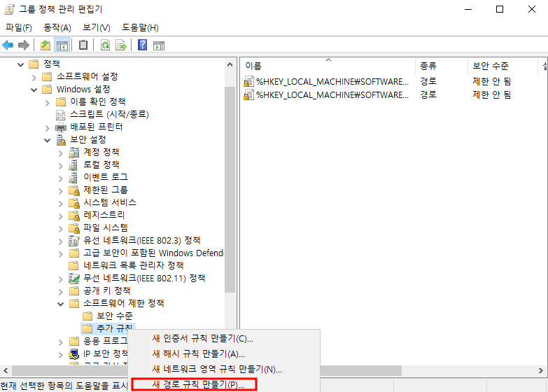Image resolution: width=548 pixels, height=392 pixels.
Task: Click the tree pane vertical scrollbar thumb
Action: coord(230,189)
